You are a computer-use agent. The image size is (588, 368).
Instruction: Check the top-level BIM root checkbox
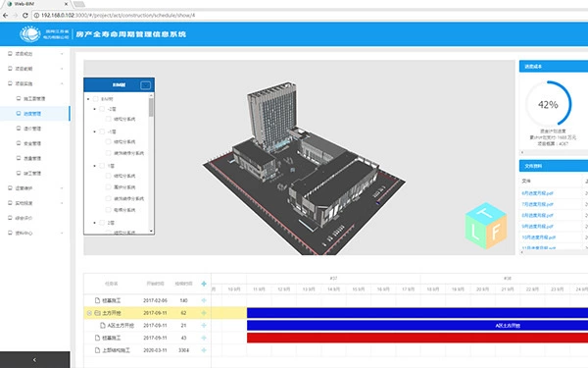click(95, 99)
